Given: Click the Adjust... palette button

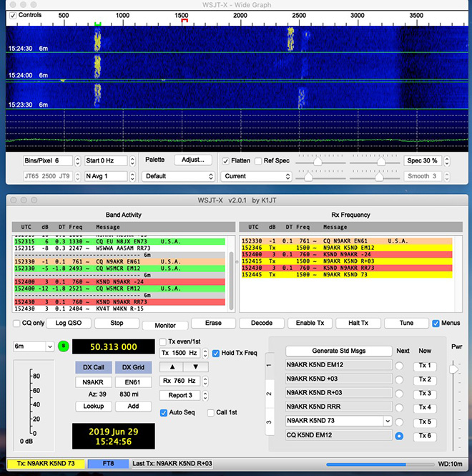Looking at the screenshot, I should click(193, 160).
